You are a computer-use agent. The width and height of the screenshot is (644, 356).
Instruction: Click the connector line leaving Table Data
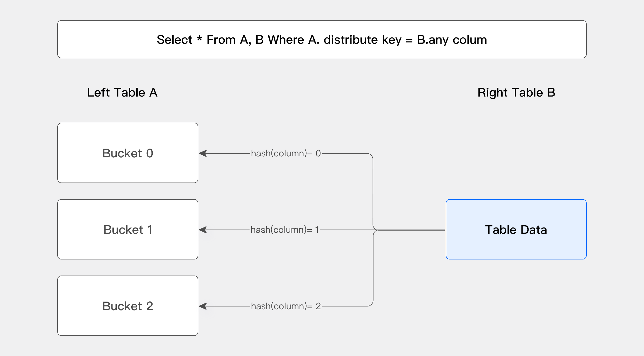[413, 230]
